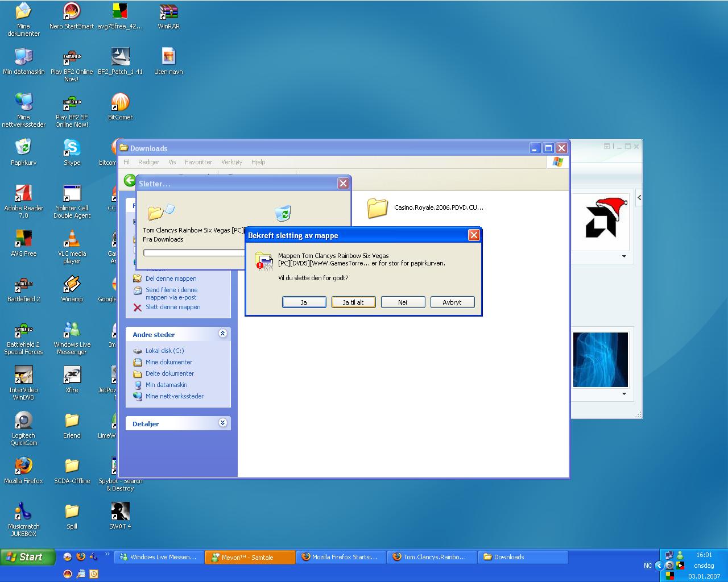Switch to Windows Live Messenger taskbar item
This screenshot has width=728, height=582.
click(x=159, y=557)
